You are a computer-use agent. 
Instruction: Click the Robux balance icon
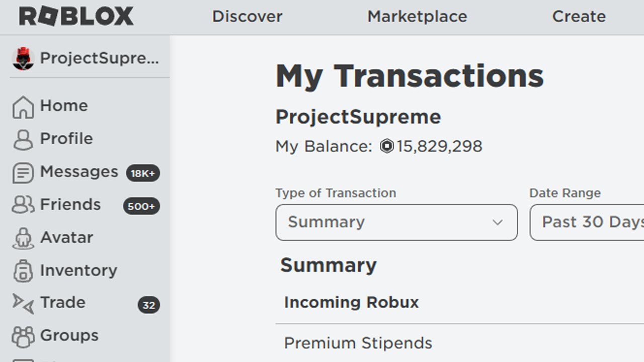[386, 146]
